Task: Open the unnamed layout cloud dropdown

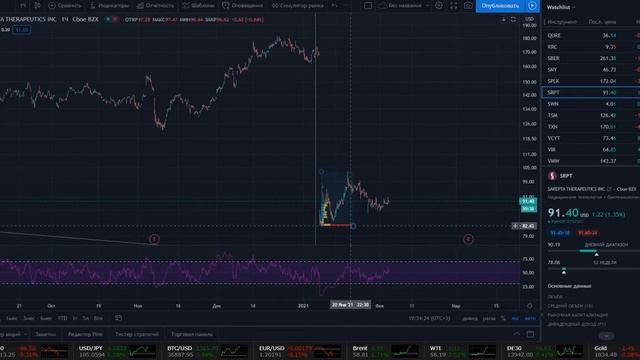Action: pyautogui.click(x=404, y=5)
